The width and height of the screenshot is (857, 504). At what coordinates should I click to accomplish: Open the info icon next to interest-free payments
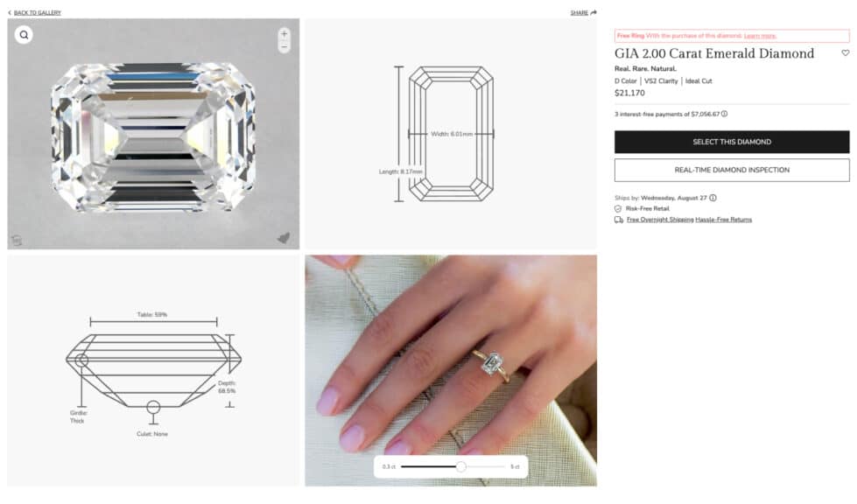tap(724, 114)
